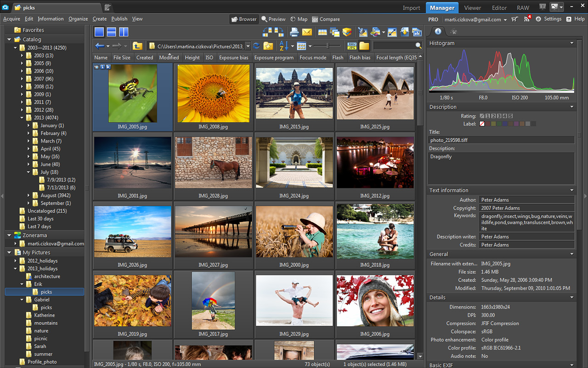This screenshot has width=588, height=368.
Task: Open Compare mode
Action: click(x=326, y=19)
